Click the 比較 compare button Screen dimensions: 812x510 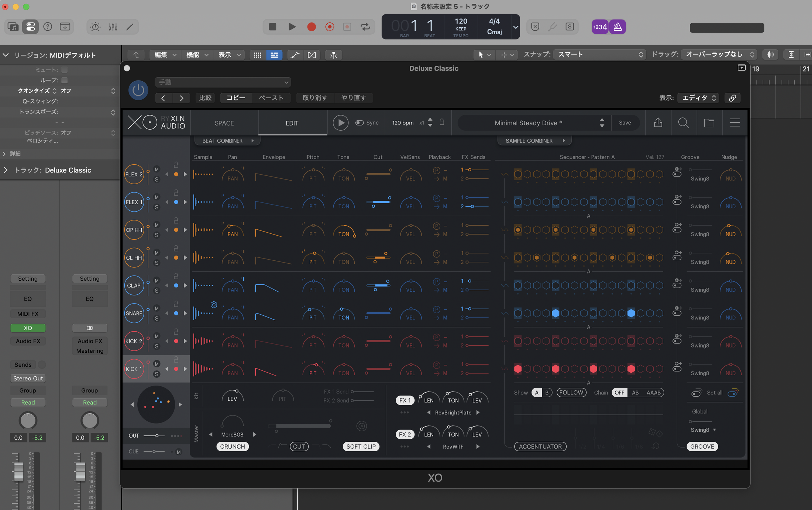[x=205, y=98]
